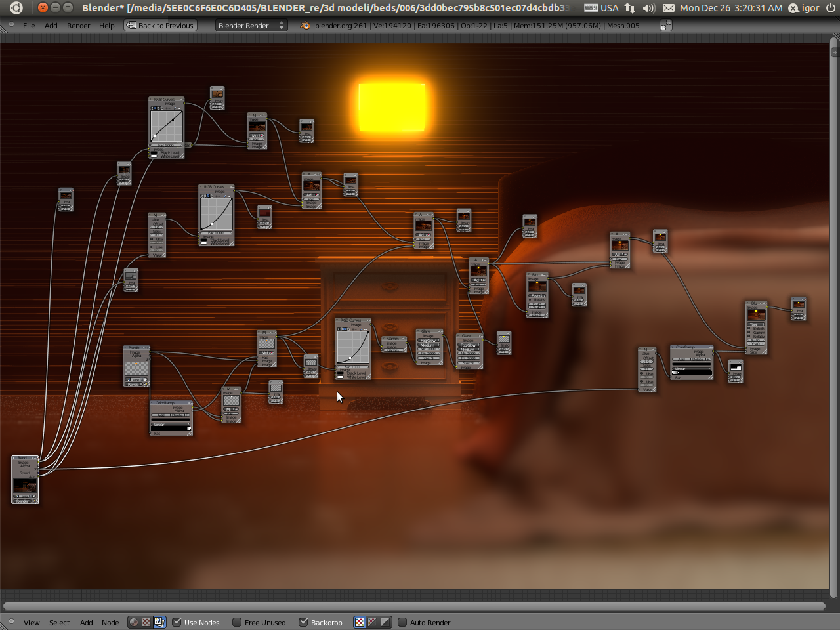This screenshot has height=630, width=840.
Task: Select the Render Layers node with scene thumbnail
Action: click(x=25, y=480)
